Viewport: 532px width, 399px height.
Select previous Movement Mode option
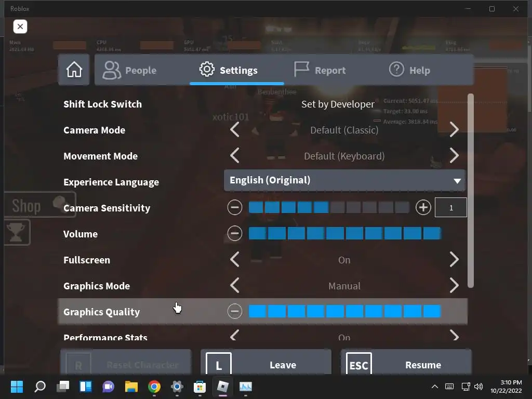[x=235, y=156]
